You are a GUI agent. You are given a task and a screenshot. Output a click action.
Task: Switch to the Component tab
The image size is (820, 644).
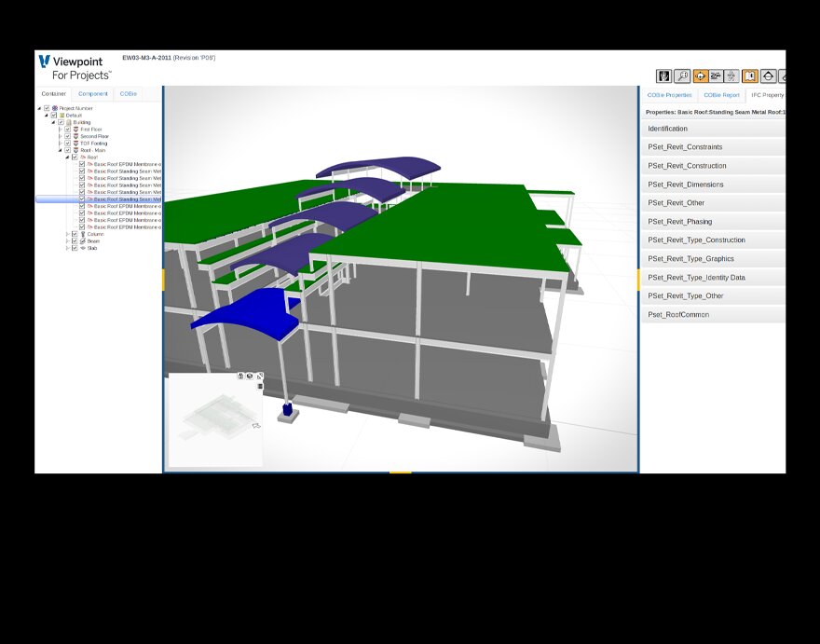coord(93,93)
